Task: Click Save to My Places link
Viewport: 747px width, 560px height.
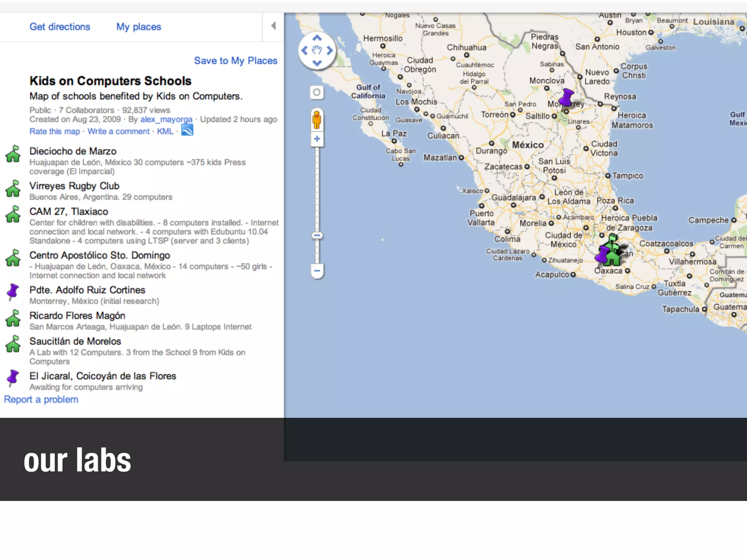Action: point(236,61)
